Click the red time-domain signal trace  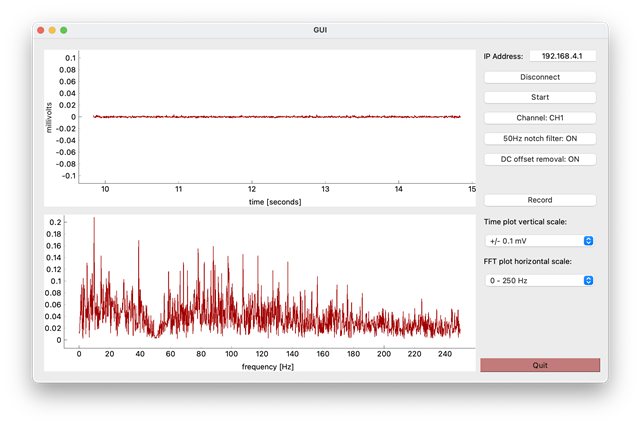[x=277, y=117]
